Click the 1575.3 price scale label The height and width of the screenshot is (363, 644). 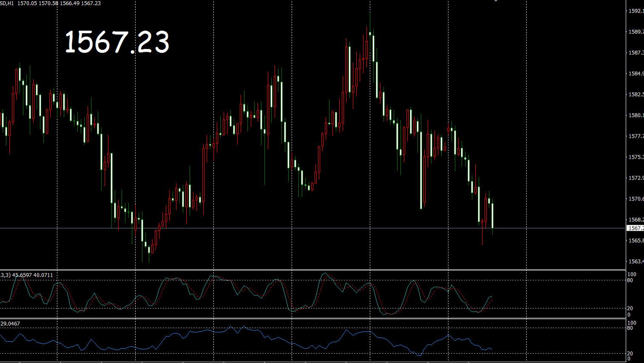[x=636, y=157]
